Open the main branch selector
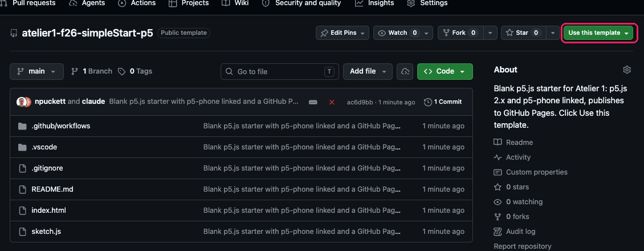The width and height of the screenshot is (644, 251). pyautogui.click(x=36, y=71)
